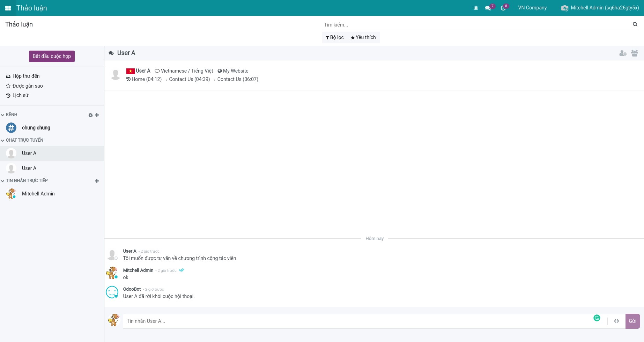Click the message input field for User A
This screenshot has height=342, width=644.
click(356, 321)
